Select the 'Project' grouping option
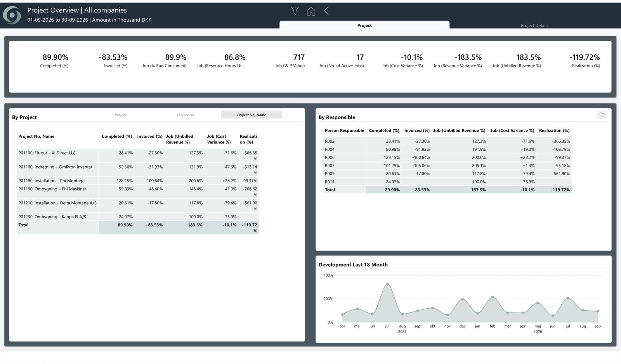Screen dimensions: 621x364 [x=120, y=115]
